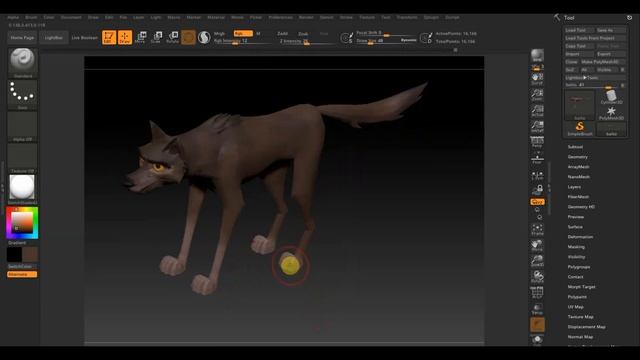
Task: Activate the Edit mode button
Action: click(109, 37)
